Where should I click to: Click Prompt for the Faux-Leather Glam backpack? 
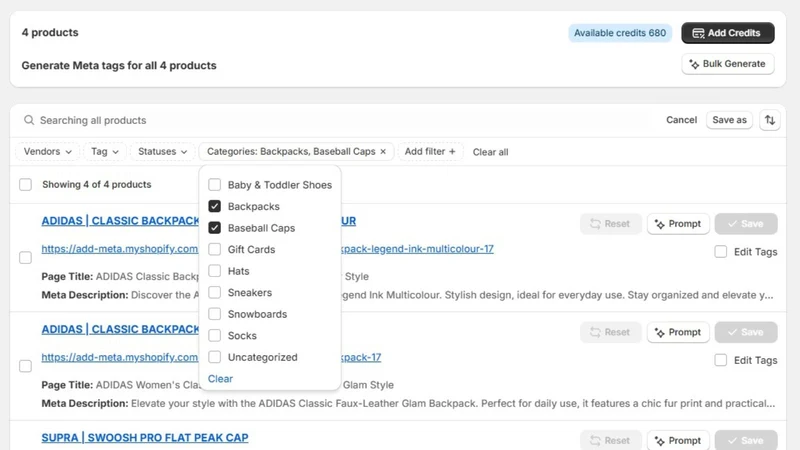pyautogui.click(x=678, y=332)
